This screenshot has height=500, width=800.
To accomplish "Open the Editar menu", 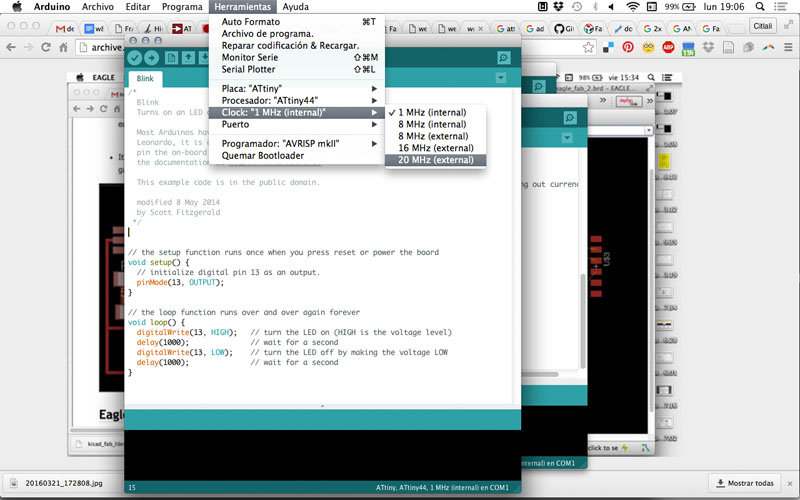I will click(x=138, y=7).
